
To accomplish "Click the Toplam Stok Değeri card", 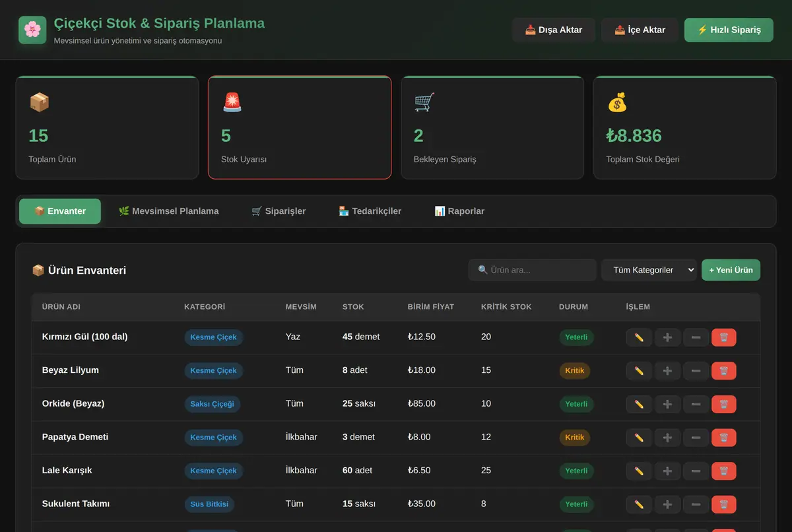I will tap(684, 127).
